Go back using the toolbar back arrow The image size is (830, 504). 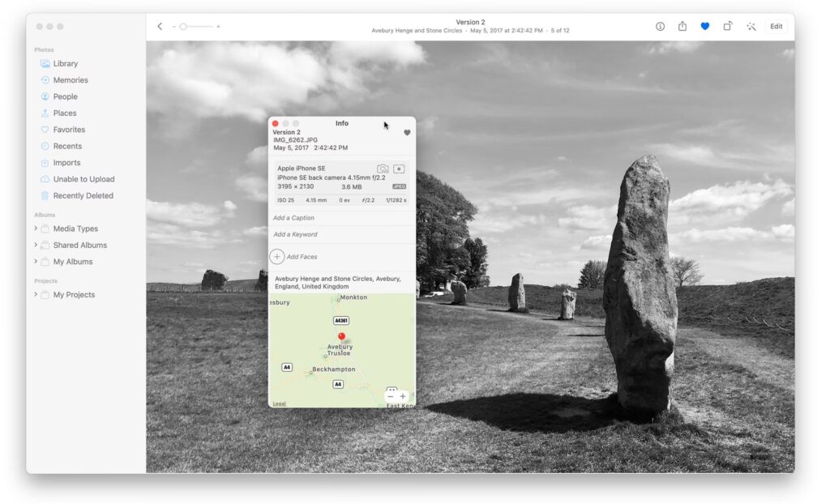click(160, 27)
